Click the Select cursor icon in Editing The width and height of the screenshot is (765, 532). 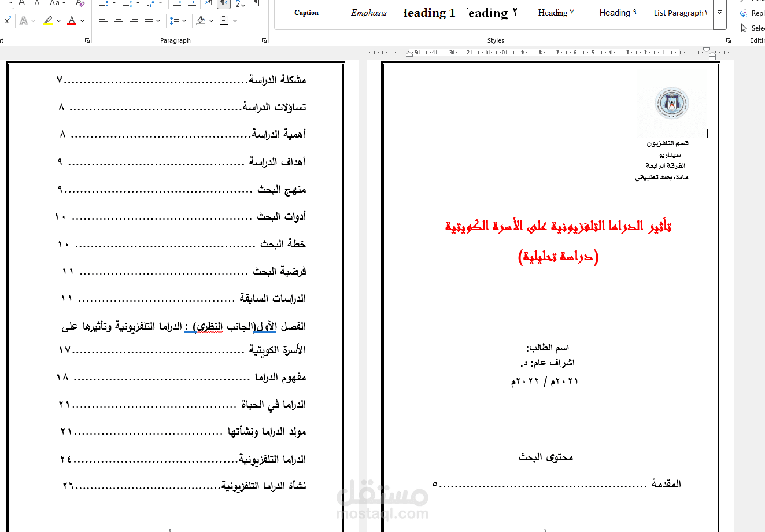(x=744, y=28)
